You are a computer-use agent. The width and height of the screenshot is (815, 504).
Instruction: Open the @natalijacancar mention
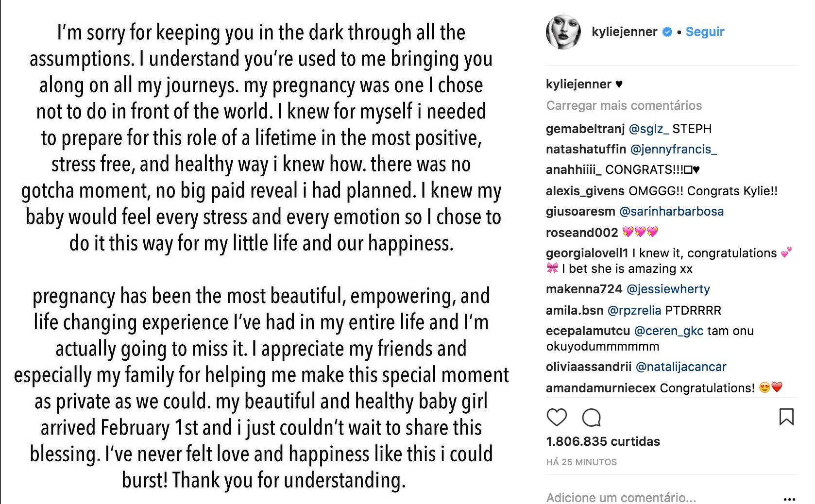tap(681, 367)
